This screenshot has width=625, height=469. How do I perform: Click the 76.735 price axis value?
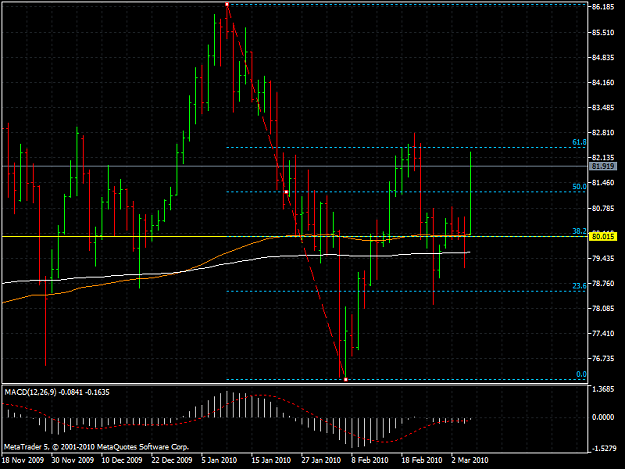603,359
